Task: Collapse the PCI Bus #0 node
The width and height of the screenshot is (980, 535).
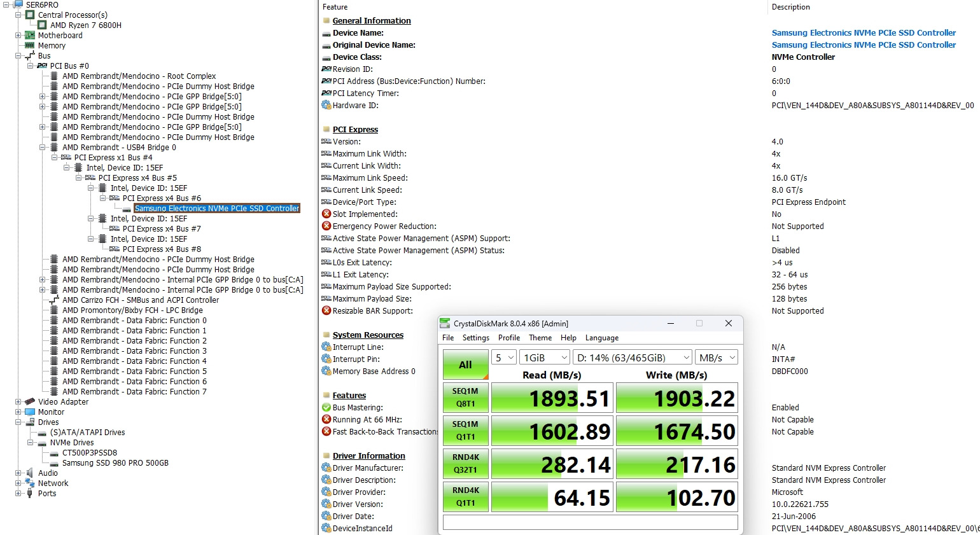Action: (x=30, y=66)
